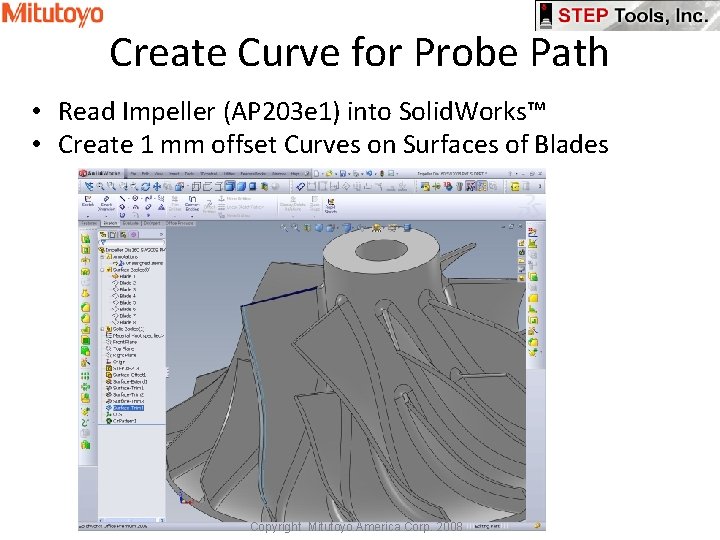Open the PropertyManager tab icon

pyautogui.click(x=112, y=235)
